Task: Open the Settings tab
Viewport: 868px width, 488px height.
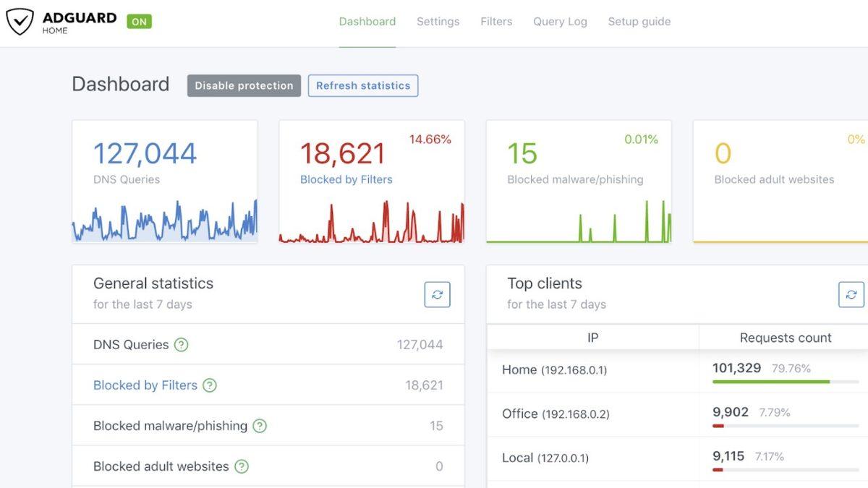Action: click(x=438, y=22)
